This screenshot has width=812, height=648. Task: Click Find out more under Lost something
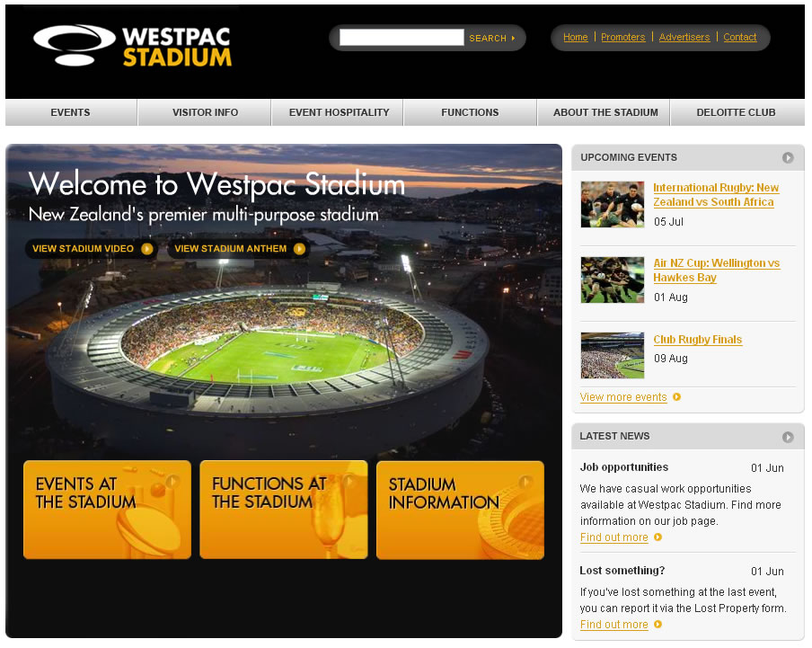[x=614, y=625]
